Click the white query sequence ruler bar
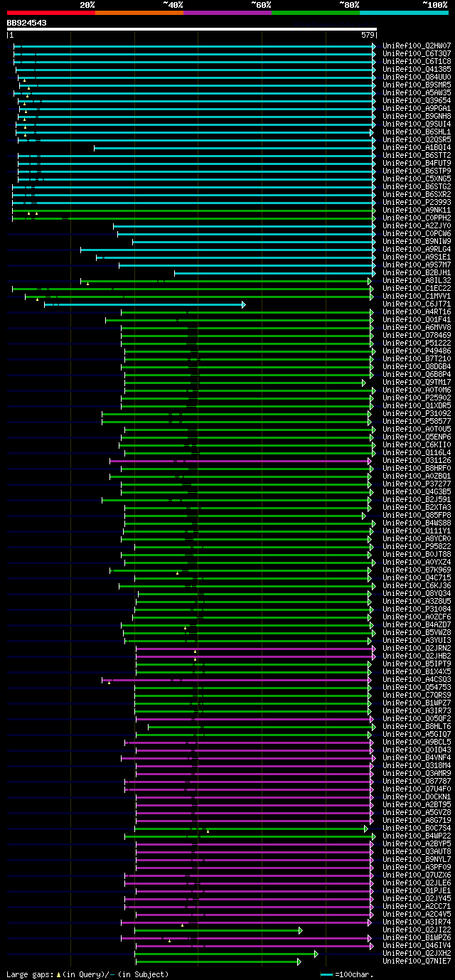Screen dimensions: 455x980 [191, 29]
